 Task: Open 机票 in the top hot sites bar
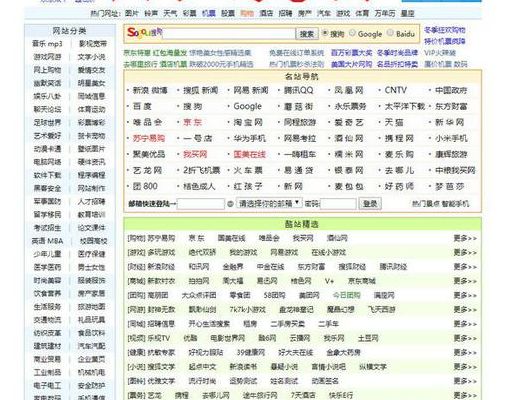pos(208,13)
